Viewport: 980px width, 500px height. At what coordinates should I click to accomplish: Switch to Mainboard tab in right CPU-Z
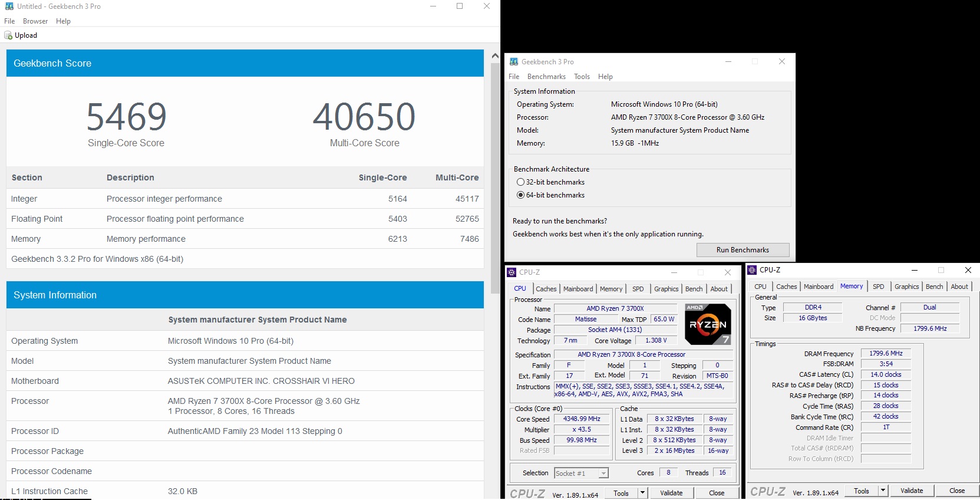pyautogui.click(x=819, y=287)
